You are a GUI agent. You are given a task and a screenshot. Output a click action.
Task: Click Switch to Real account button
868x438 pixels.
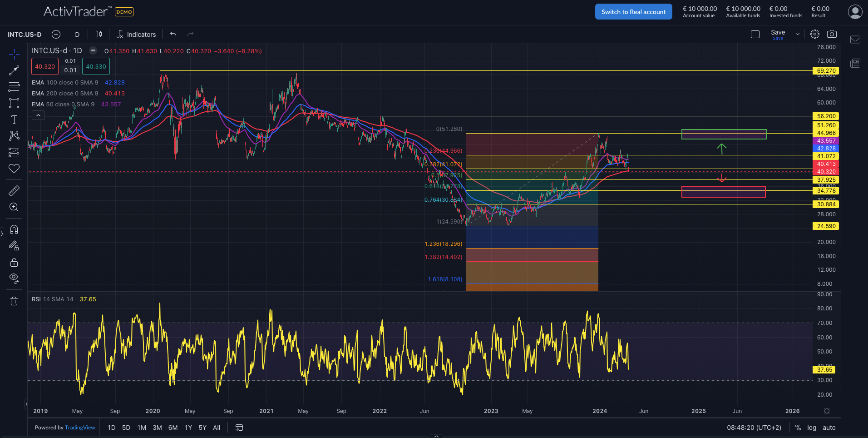633,12
